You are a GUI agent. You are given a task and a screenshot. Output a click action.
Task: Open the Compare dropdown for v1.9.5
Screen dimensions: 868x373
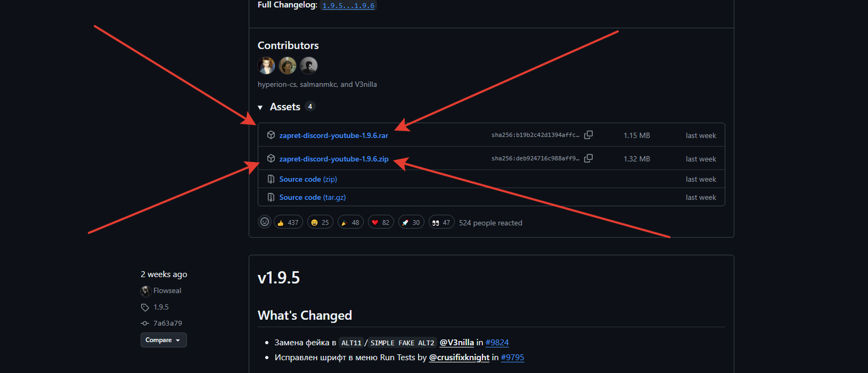coord(164,340)
